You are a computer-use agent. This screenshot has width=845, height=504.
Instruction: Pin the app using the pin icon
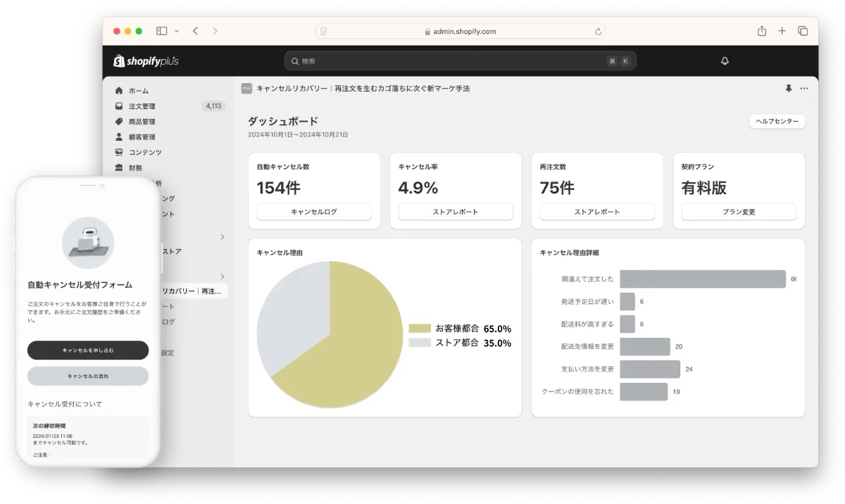[789, 89]
